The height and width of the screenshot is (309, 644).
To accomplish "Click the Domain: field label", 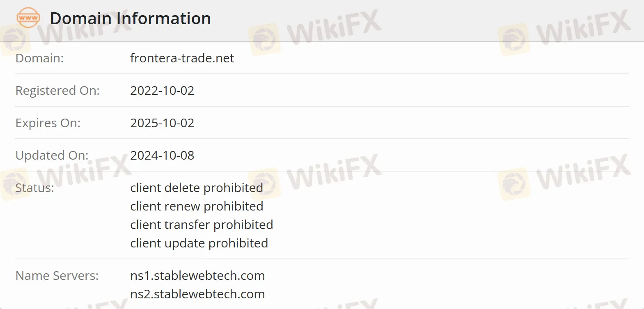I will click(x=39, y=58).
